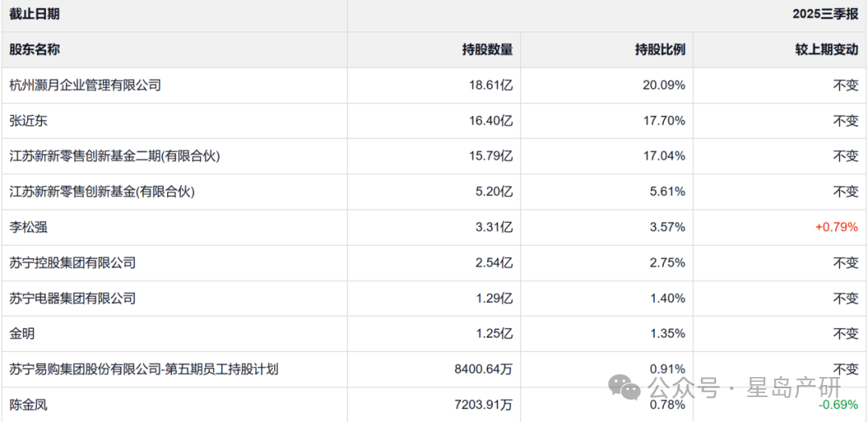
Task: Open the 第五期员工持股计划 shareholder row
Action: 144,369
